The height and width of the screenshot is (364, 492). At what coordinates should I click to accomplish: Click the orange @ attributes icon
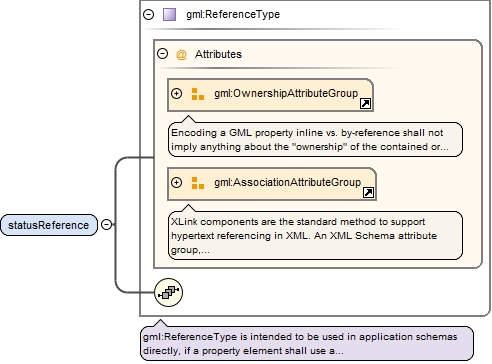pyautogui.click(x=181, y=55)
